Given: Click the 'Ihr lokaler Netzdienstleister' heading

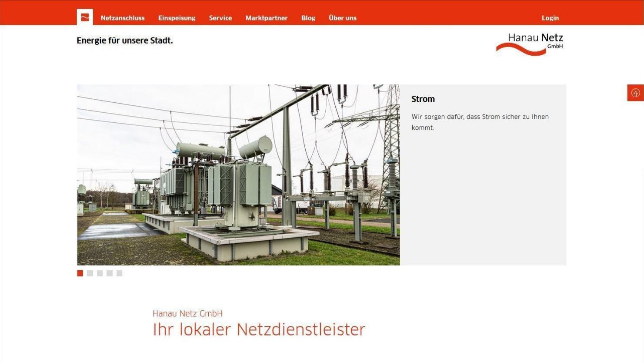Looking at the screenshot, I should point(259,329).
